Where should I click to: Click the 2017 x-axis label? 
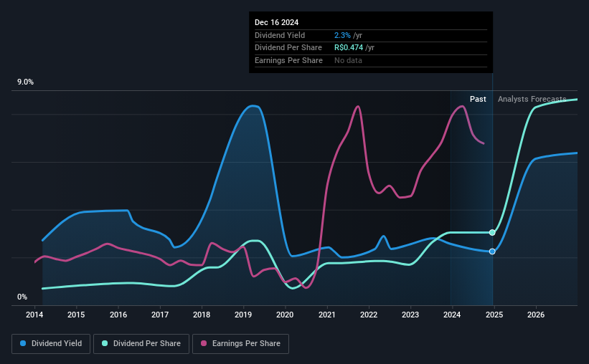click(x=160, y=315)
